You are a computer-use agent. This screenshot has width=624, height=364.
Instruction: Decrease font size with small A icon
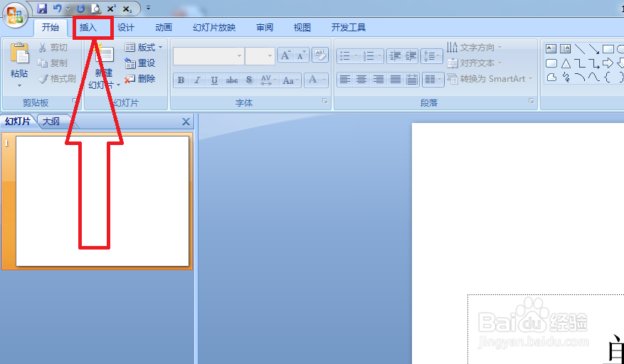[x=300, y=55]
